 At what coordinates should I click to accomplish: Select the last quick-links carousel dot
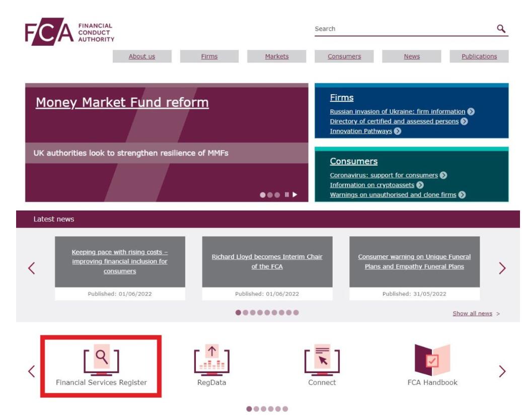[285, 409]
